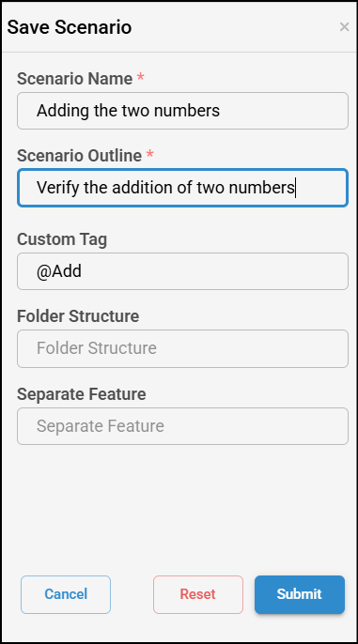This screenshot has height=644, width=358.
Task: Reset the scenario form fields
Action: coord(198,594)
